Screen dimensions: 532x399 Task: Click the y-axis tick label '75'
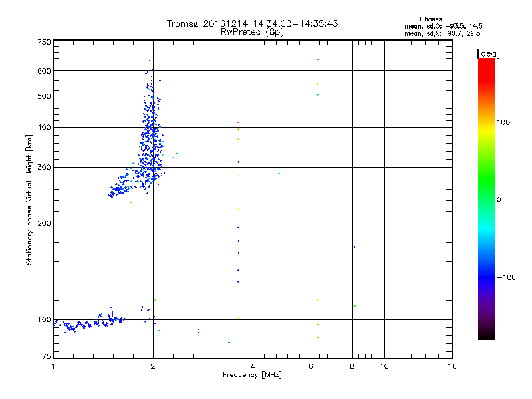47,356
